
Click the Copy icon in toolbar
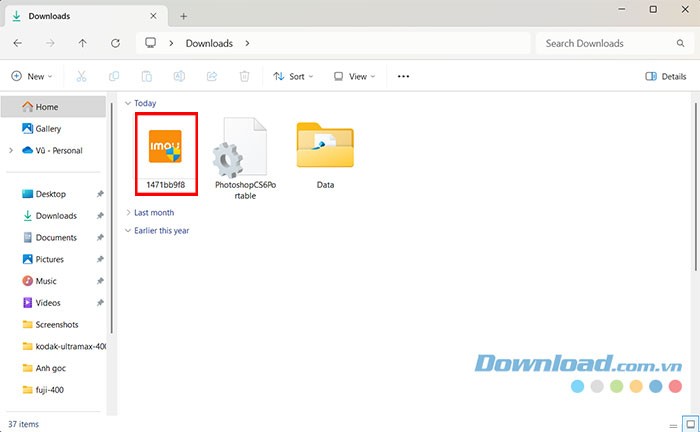(x=114, y=76)
